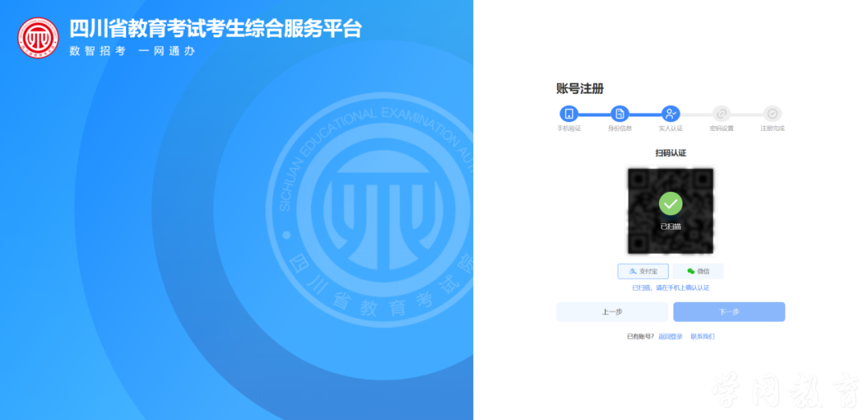
Task: Click the 注册完成 step label
Action: (x=772, y=128)
